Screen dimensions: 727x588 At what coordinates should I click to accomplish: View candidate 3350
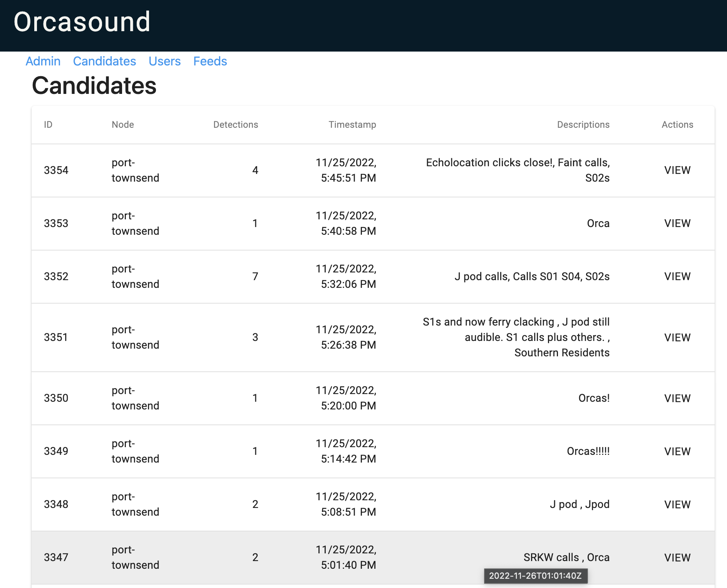677,398
